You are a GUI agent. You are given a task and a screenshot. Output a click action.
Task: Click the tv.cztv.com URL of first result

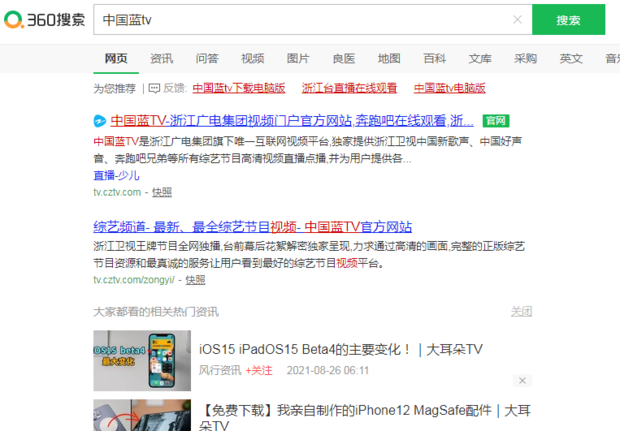117,192
